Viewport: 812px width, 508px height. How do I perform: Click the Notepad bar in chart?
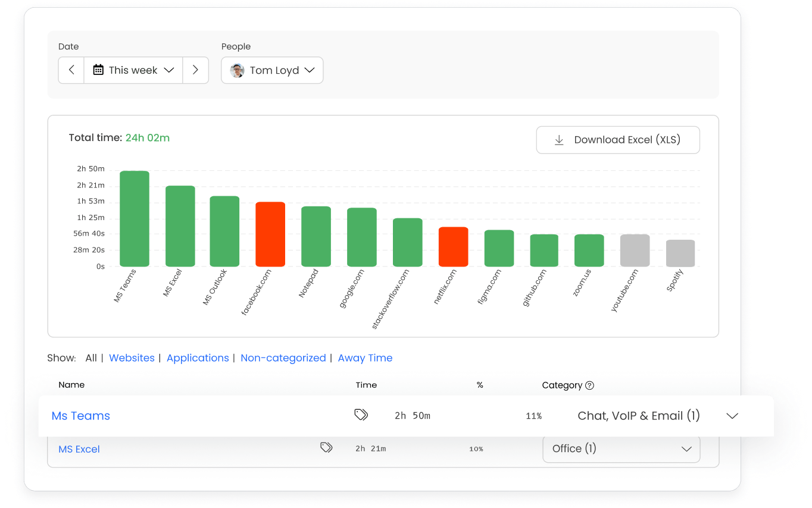(316, 236)
